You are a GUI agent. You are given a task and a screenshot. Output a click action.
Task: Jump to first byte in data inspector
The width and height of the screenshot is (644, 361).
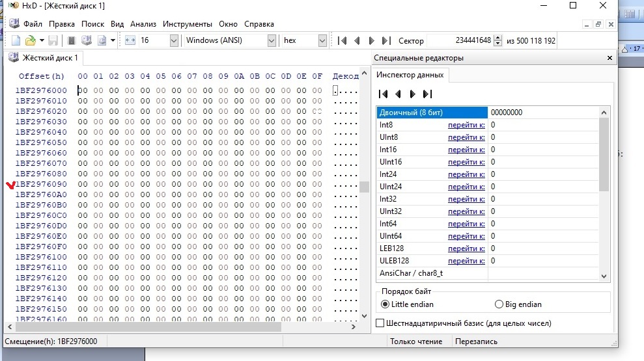tap(383, 94)
